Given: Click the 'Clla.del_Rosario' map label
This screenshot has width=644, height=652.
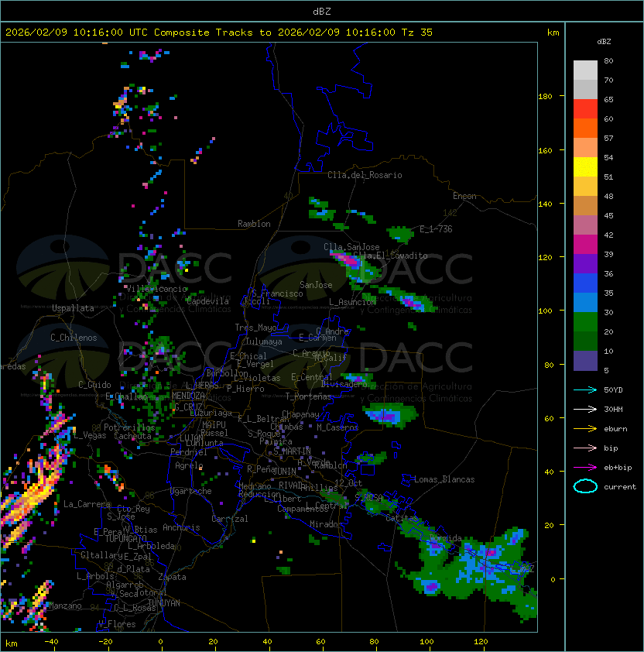Looking at the screenshot, I should 365,175.
